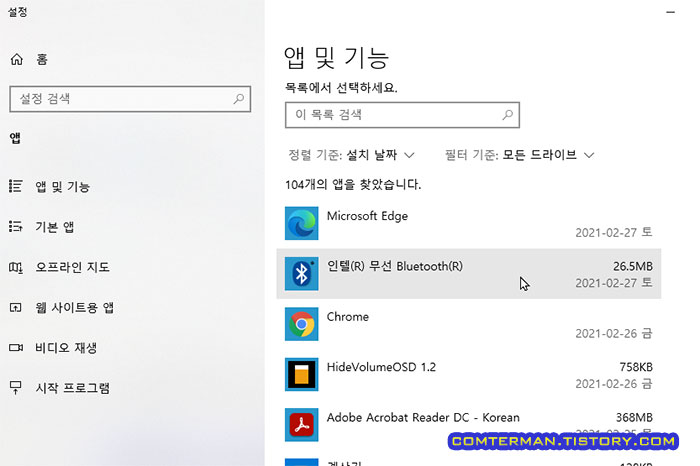This screenshot has width=700, height=466.
Task: Click the 758KB size value
Action: (636, 367)
